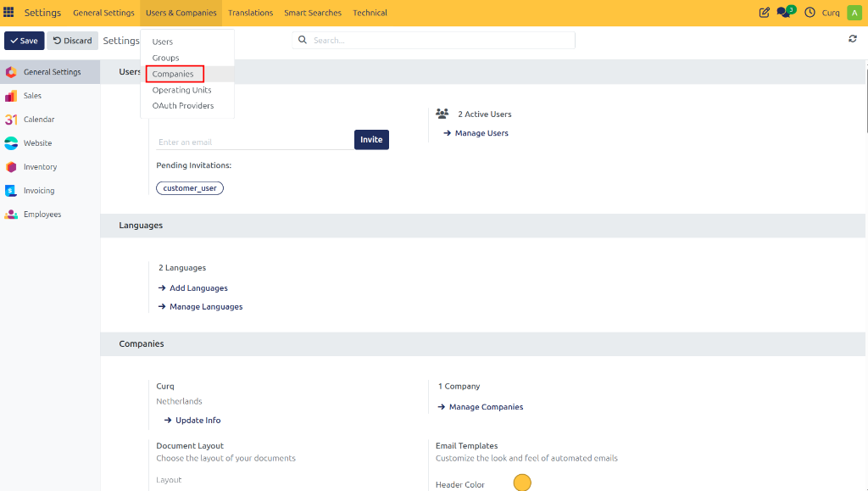Open the Smart Searches menu
Image resolution: width=868 pixels, height=491 pixels.
[313, 13]
